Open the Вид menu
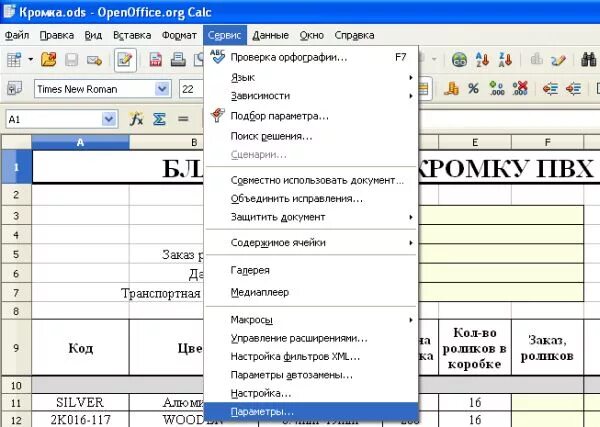This screenshot has height=427, width=600. click(x=93, y=35)
